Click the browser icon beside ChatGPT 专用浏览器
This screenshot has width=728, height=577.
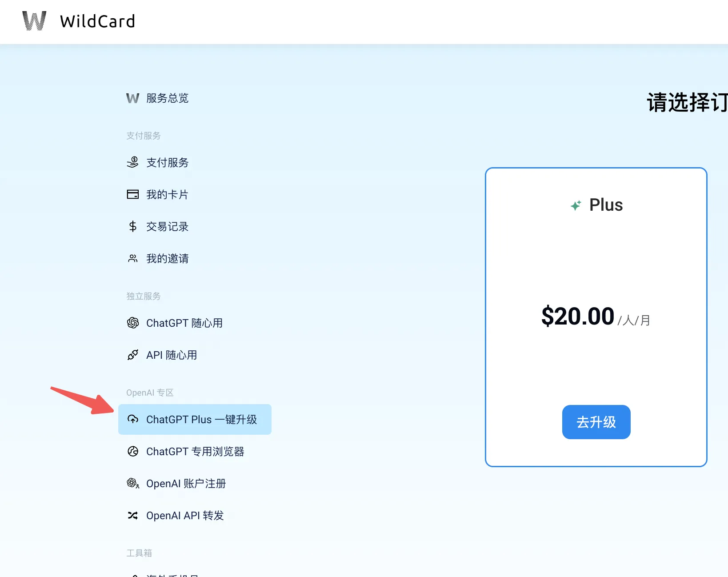coord(132,451)
